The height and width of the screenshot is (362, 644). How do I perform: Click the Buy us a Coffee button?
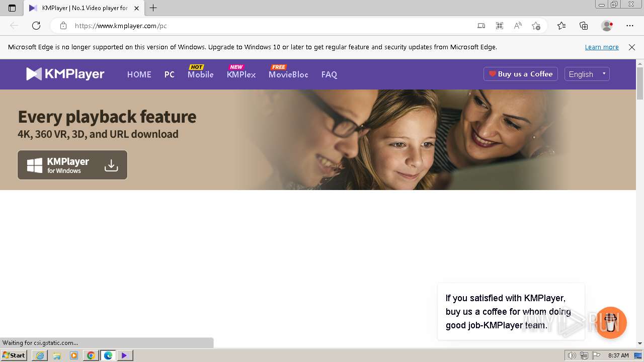point(521,74)
